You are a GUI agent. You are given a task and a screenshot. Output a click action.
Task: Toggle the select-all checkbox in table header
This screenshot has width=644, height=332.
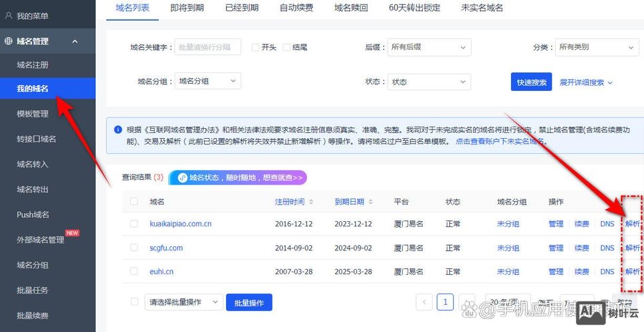[x=134, y=201]
